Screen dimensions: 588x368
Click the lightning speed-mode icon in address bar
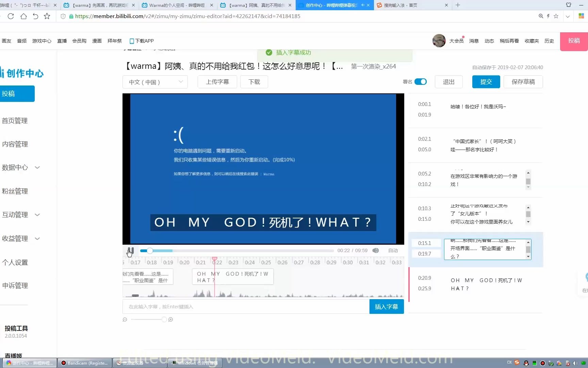point(548,16)
